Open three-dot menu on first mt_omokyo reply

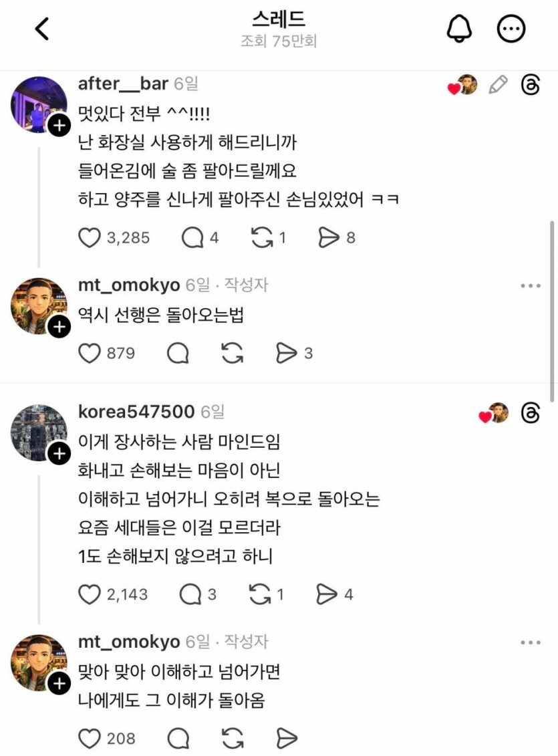531,286
